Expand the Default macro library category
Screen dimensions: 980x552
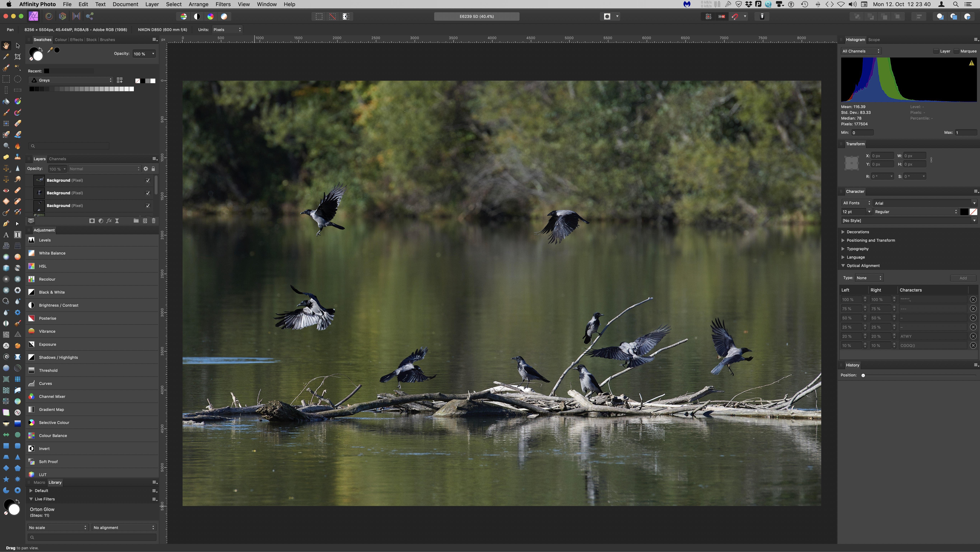pos(31,491)
